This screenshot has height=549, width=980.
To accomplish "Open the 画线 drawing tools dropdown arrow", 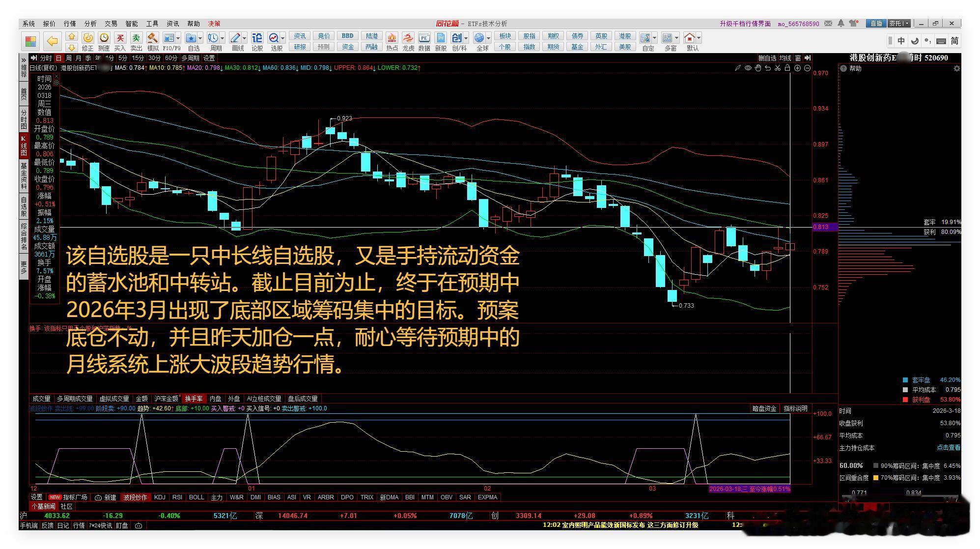I will (244, 38).
